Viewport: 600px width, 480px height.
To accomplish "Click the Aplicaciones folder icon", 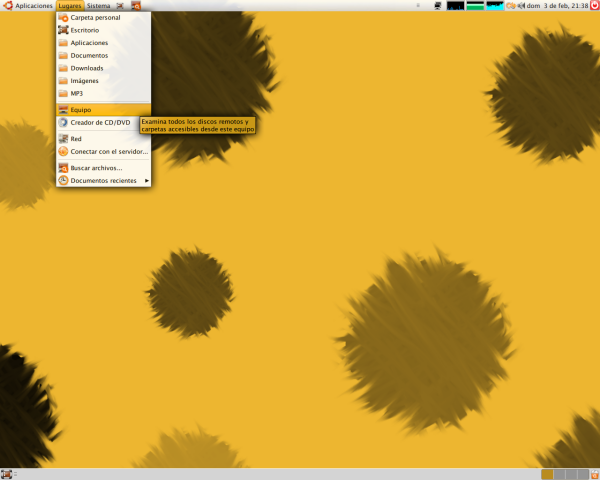I will point(64,43).
